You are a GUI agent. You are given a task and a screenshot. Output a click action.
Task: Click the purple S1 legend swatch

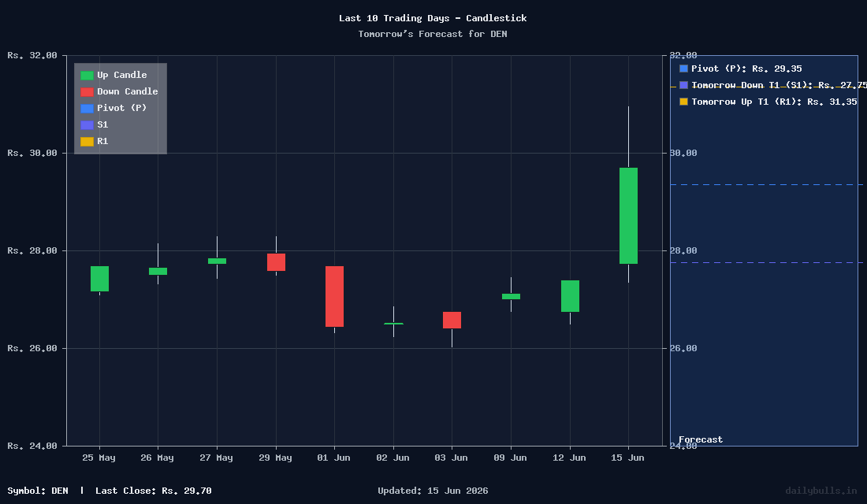87,125
